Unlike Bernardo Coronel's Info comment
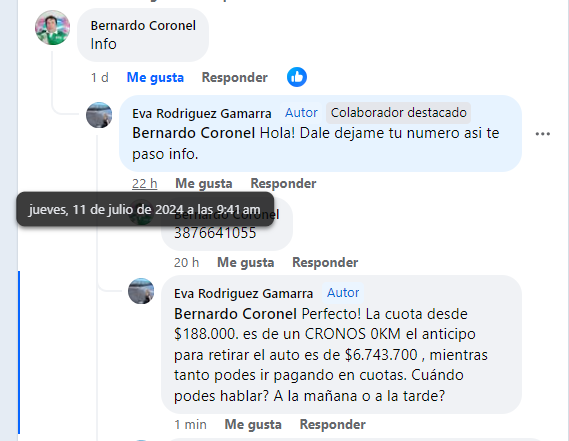Screen dimensions: 569x441 (x=155, y=77)
